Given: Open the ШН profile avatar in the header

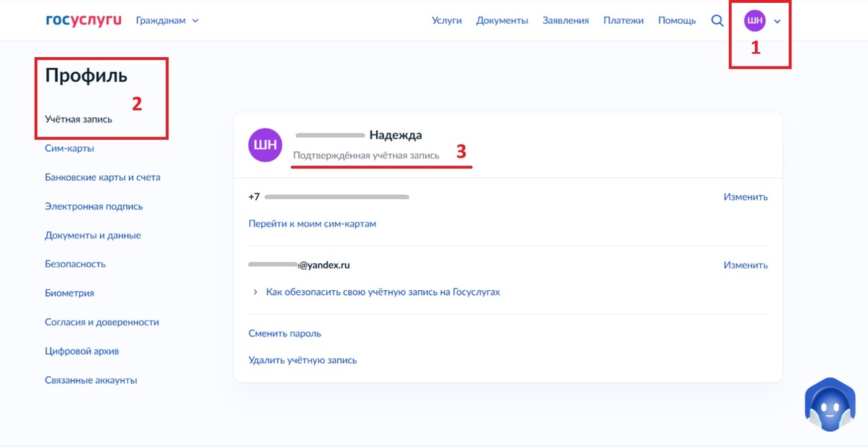Looking at the screenshot, I should [754, 21].
